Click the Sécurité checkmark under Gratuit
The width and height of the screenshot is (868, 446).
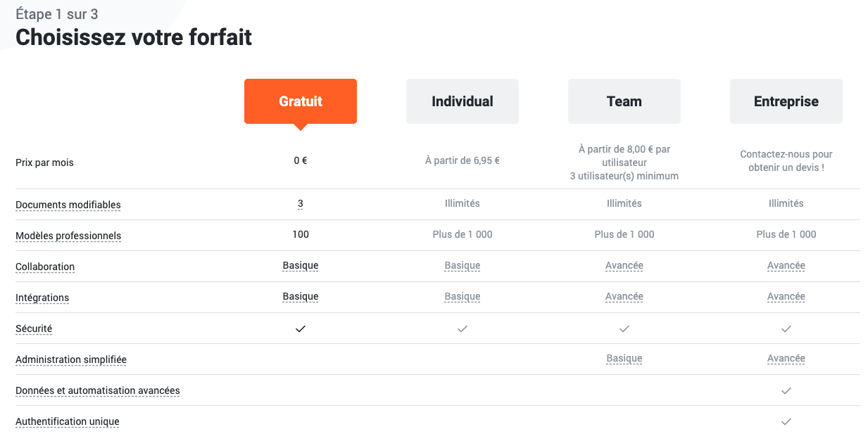[x=301, y=329]
